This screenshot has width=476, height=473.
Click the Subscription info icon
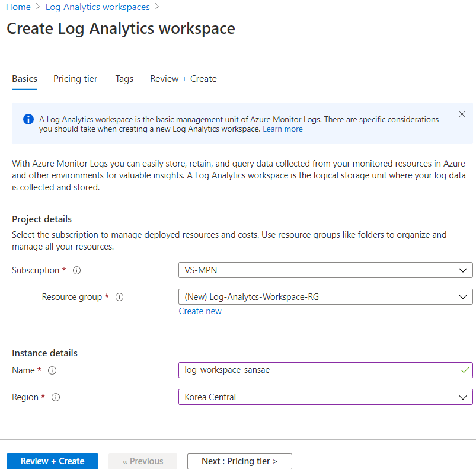[76, 270]
